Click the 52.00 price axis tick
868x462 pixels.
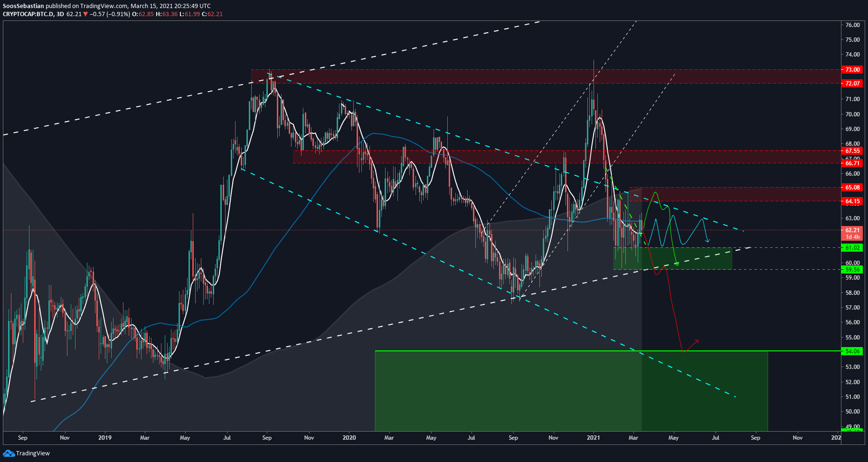point(852,382)
